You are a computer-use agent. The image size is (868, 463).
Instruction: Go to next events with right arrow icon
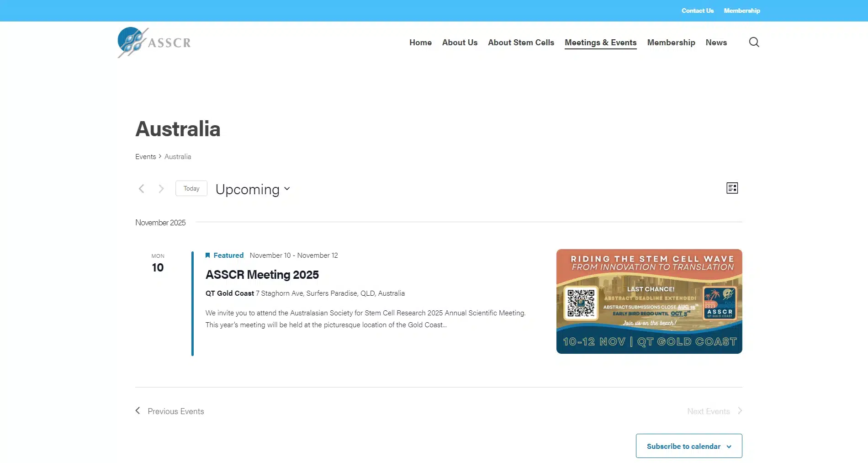click(x=161, y=189)
